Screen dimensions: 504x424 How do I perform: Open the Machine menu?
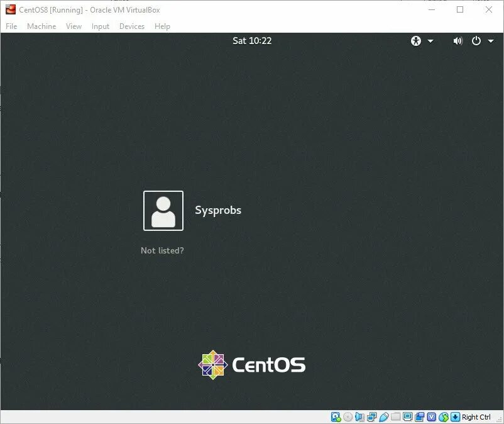pos(41,26)
